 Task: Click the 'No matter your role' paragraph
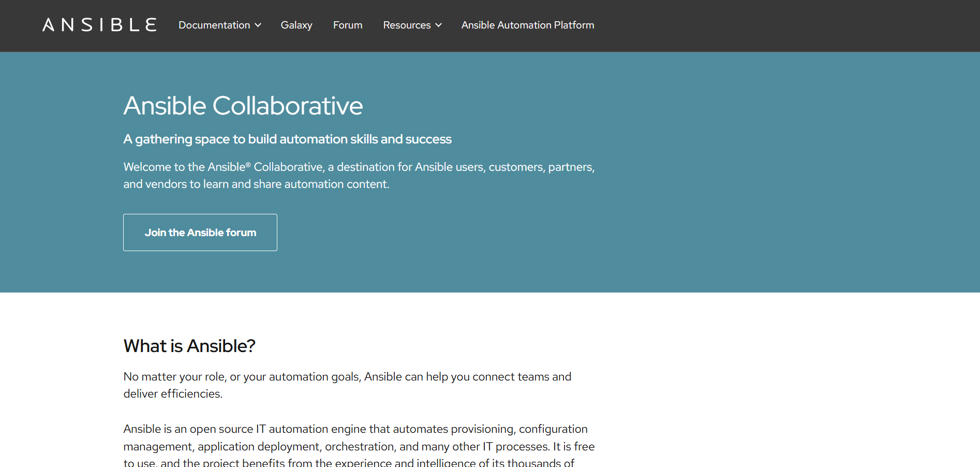point(347,385)
